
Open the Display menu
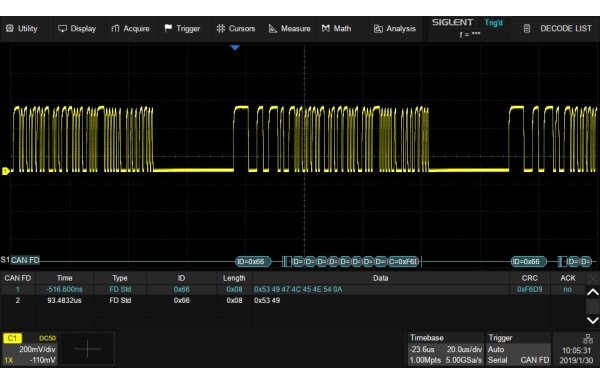coord(77,29)
